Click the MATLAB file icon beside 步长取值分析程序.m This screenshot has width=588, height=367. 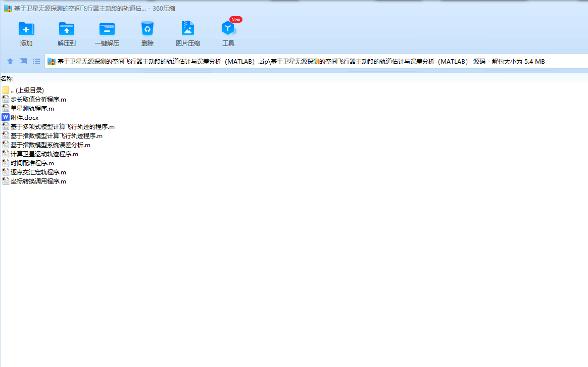[5, 99]
